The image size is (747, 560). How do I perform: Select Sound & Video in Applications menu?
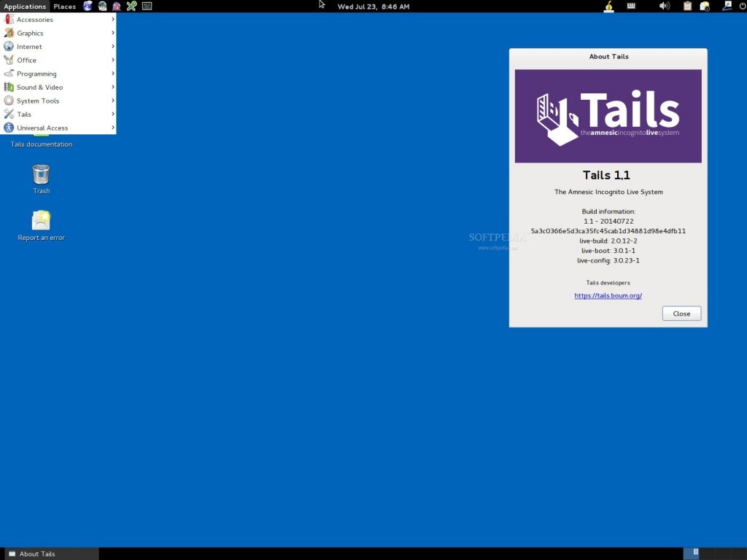[x=39, y=87]
